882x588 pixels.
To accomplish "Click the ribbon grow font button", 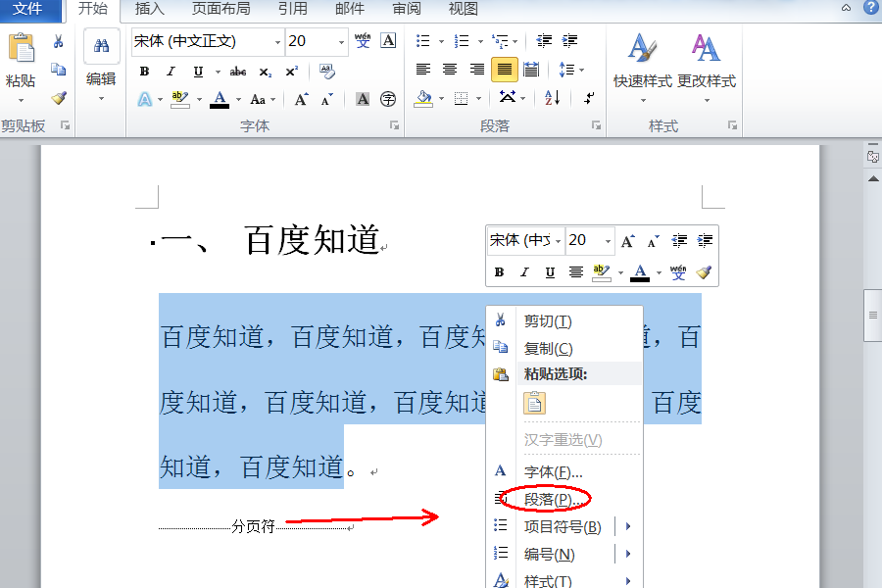I will pos(302,100).
